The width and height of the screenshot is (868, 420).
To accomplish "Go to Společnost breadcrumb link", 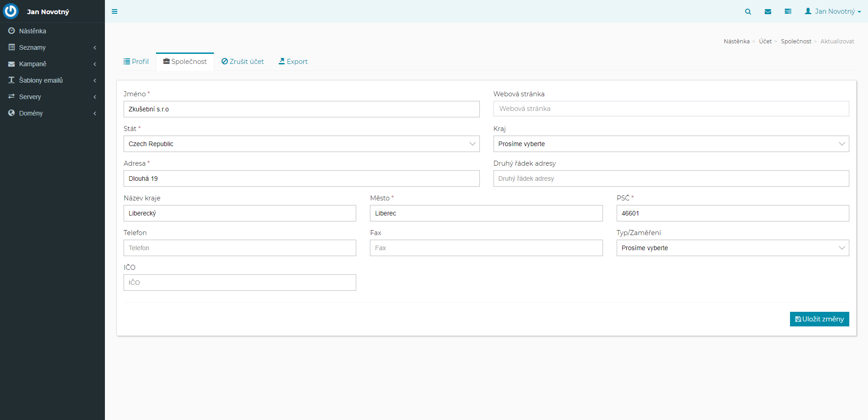I will [x=796, y=41].
